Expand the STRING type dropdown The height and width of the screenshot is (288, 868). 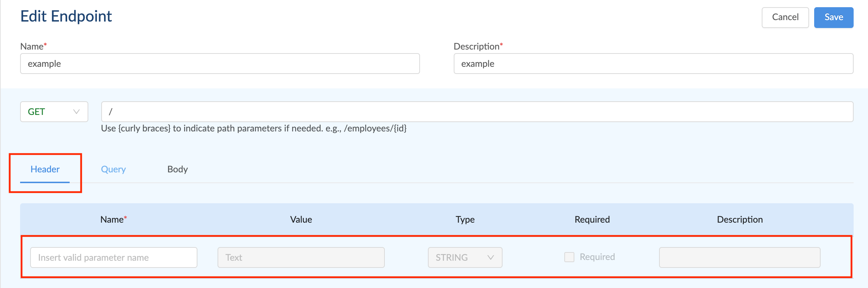point(465,257)
